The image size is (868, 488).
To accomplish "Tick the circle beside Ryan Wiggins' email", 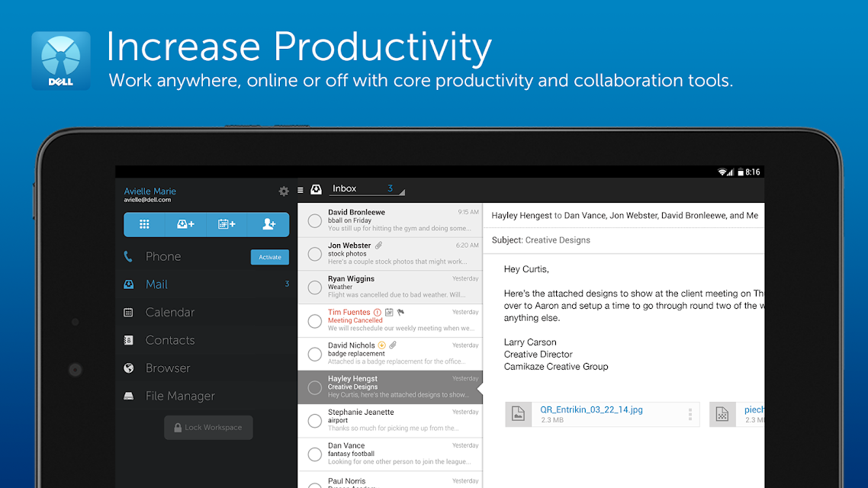I will pyautogui.click(x=314, y=287).
